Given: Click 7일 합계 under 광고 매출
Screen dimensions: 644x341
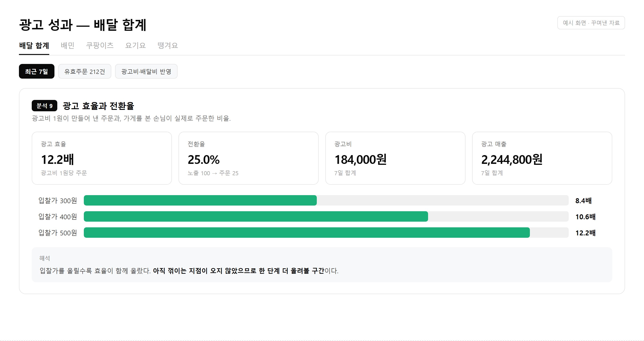Looking at the screenshot, I should [492, 173].
